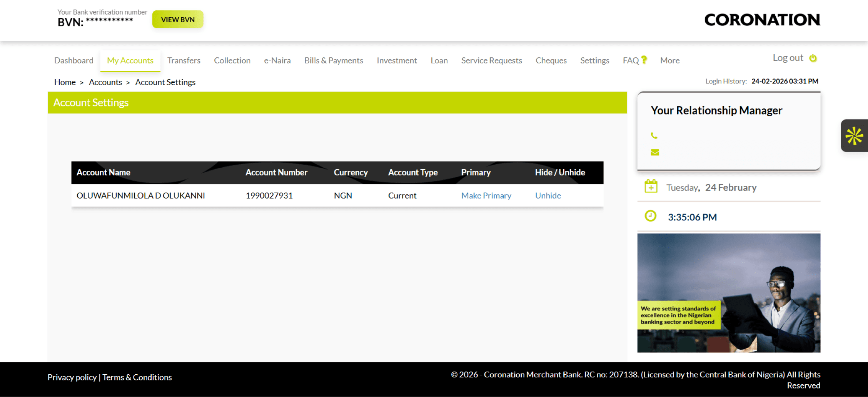Click the NGN currency cell
This screenshot has height=397, width=868.
click(x=343, y=195)
